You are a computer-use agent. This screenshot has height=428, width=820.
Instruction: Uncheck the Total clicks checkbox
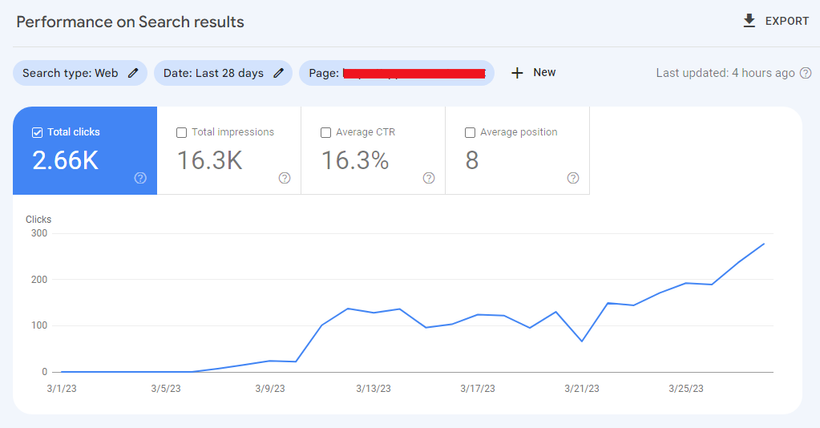[x=37, y=132]
